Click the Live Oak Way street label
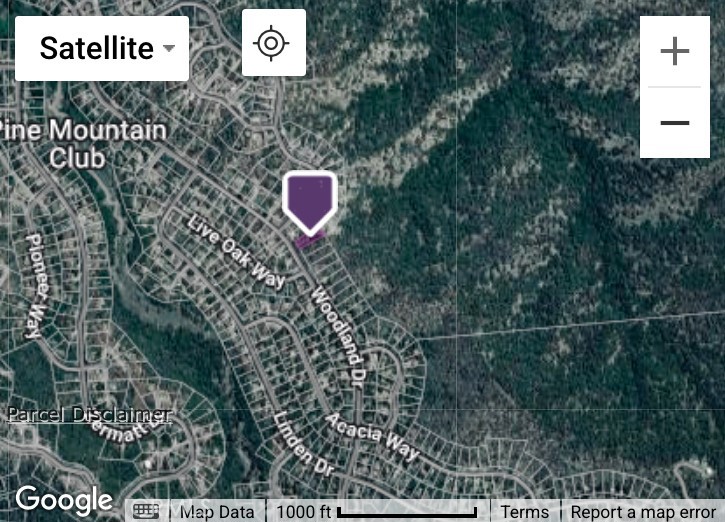The width and height of the screenshot is (725, 522). (x=236, y=253)
